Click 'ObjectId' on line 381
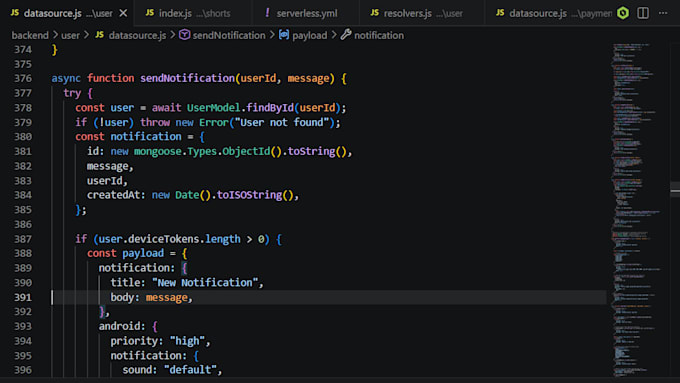The height and width of the screenshot is (383, 680). (x=246, y=151)
